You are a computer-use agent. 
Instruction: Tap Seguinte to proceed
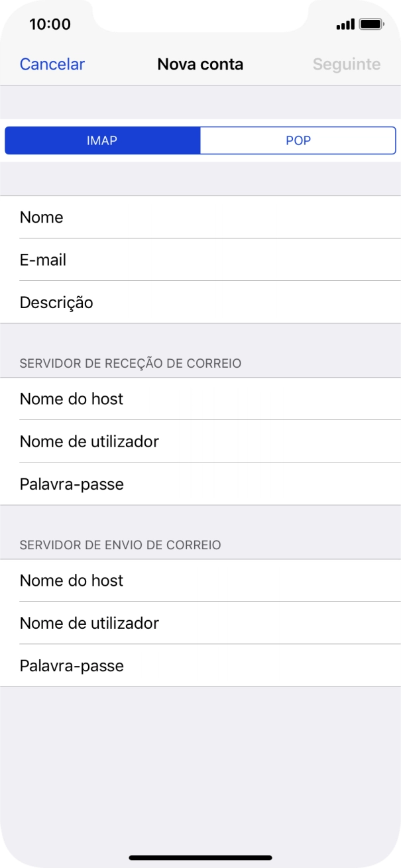point(346,64)
